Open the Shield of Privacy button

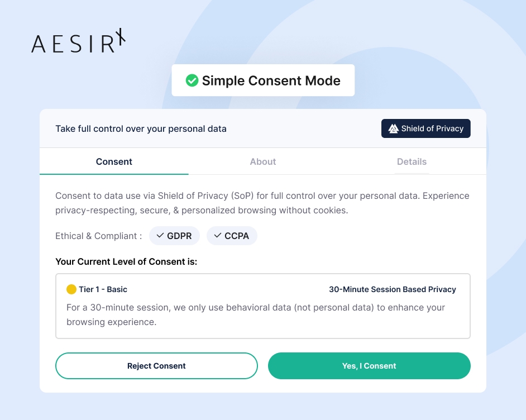click(425, 128)
